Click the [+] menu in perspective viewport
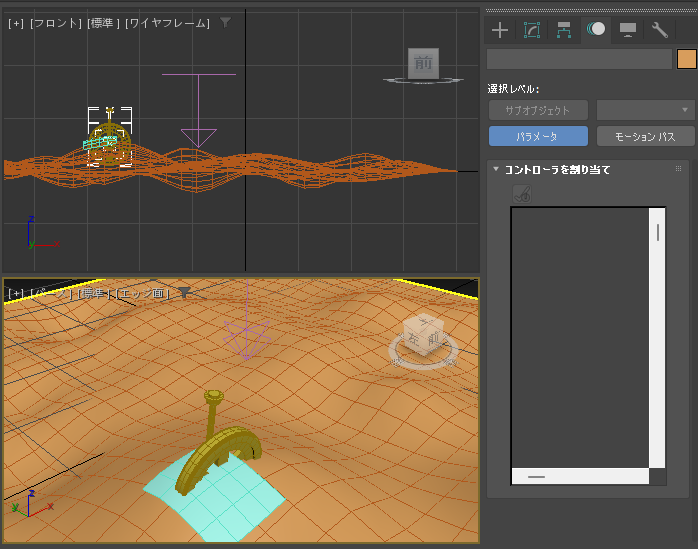The image size is (698, 549). (x=16, y=293)
